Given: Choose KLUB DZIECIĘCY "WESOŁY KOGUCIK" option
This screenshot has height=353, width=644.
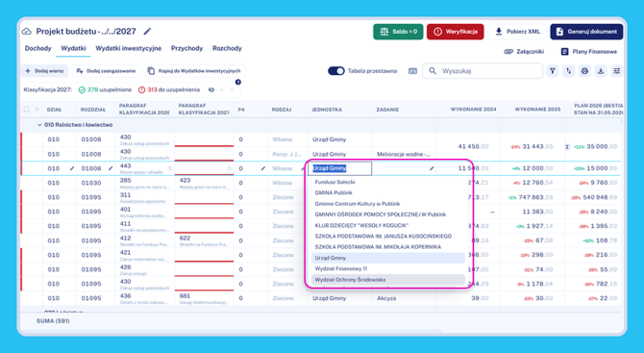Looking at the screenshot, I should (387, 226).
